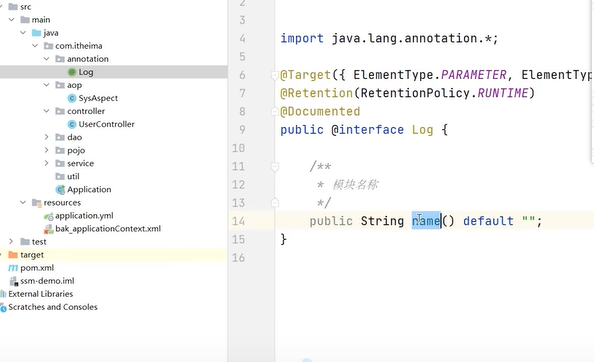Click the @Retention annotation in code
This screenshot has width=594, height=362.
316,93
